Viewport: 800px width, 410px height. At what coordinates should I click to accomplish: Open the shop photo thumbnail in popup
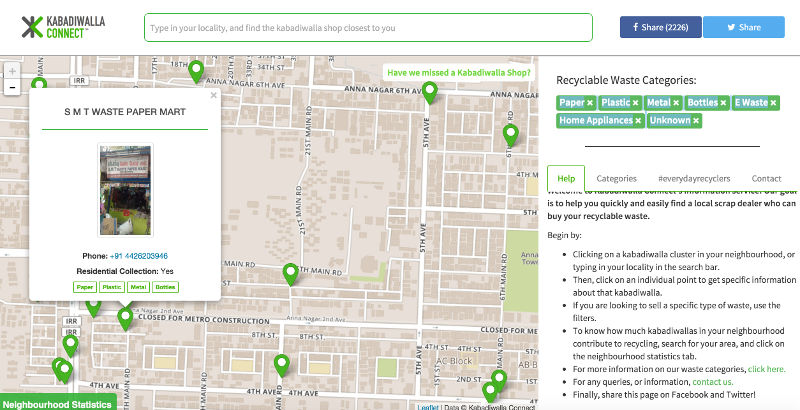coord(125,190)
